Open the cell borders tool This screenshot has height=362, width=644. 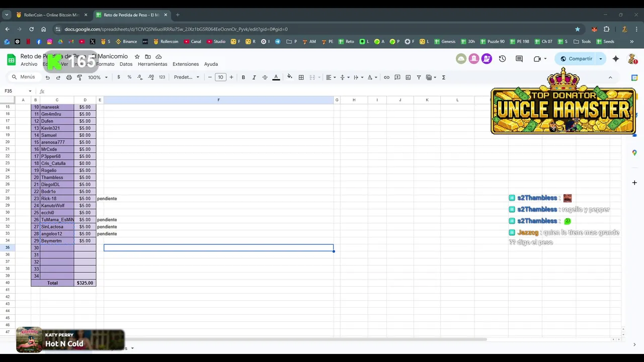[301, 77]
